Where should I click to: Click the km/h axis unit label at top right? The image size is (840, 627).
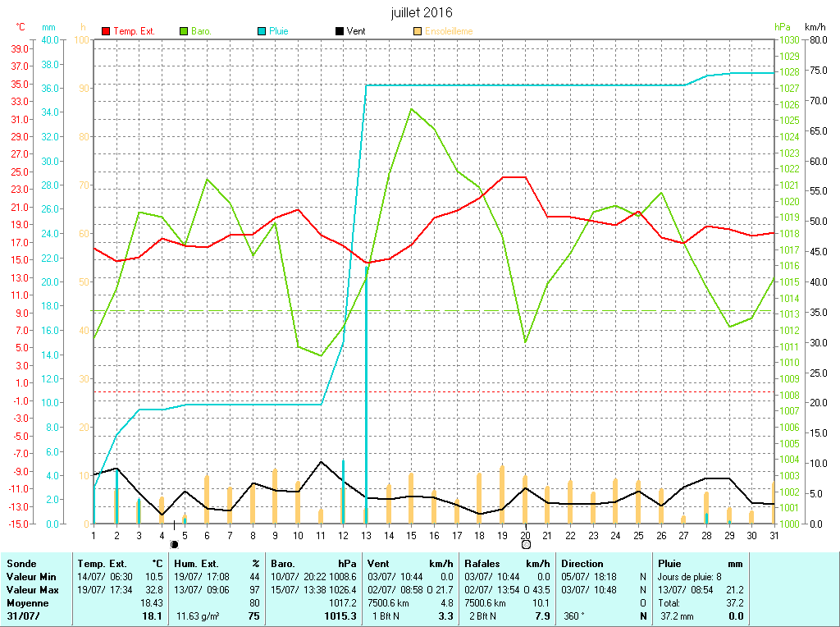tap(815, 27)
